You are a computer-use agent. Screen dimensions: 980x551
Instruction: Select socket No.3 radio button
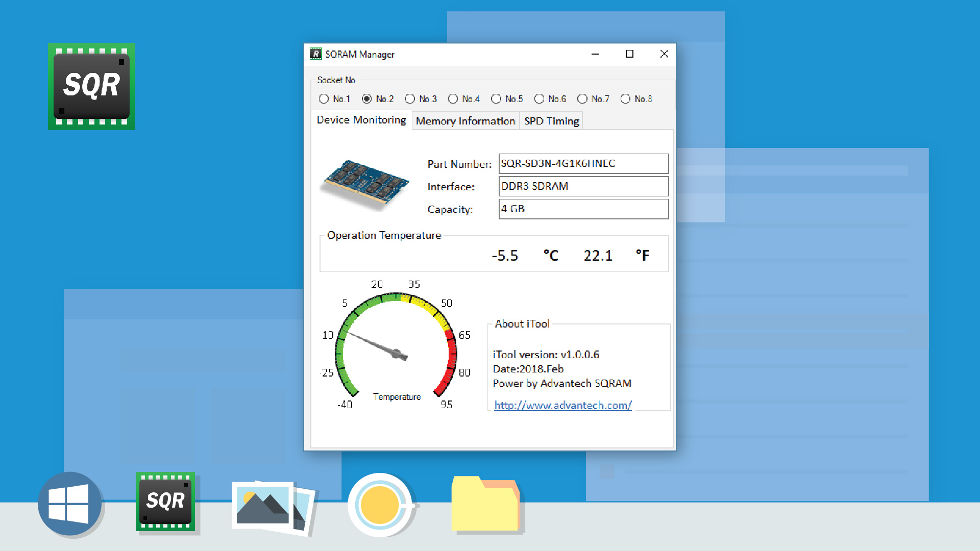click(x=410, y=99)
